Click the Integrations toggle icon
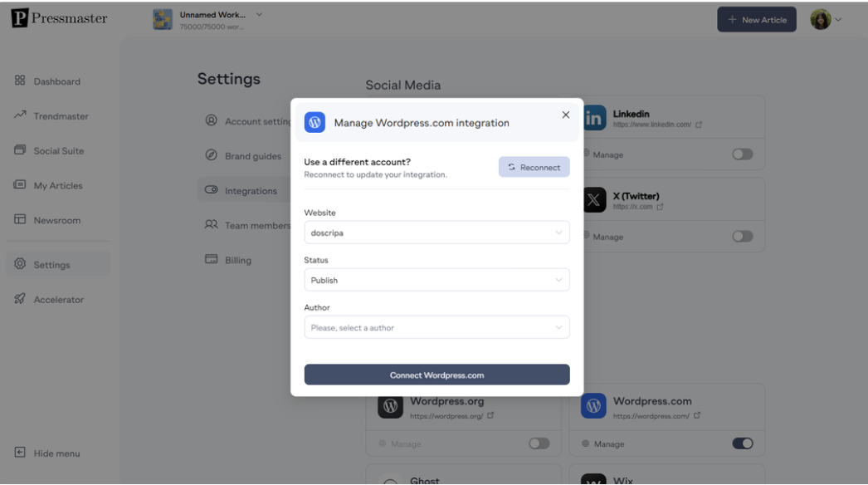The height and width of the screenshot is (485, 868). (211, 189)
